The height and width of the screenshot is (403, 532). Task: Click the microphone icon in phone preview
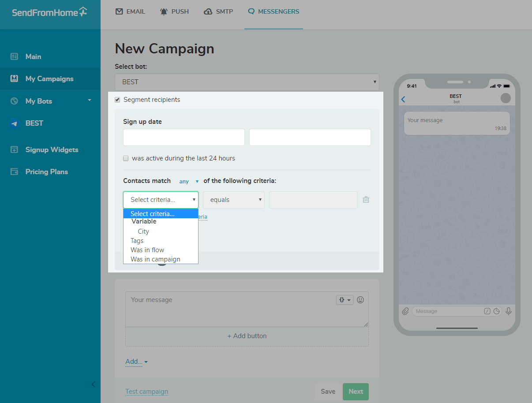[509, 311]
